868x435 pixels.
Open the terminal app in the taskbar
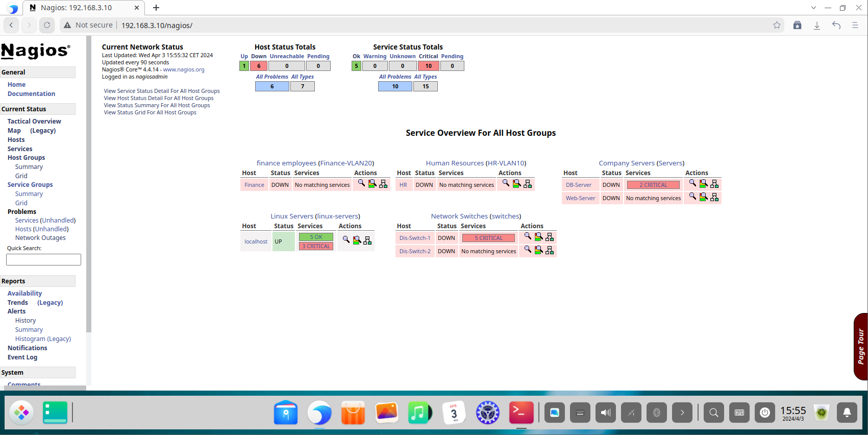[x=521, y=413]
